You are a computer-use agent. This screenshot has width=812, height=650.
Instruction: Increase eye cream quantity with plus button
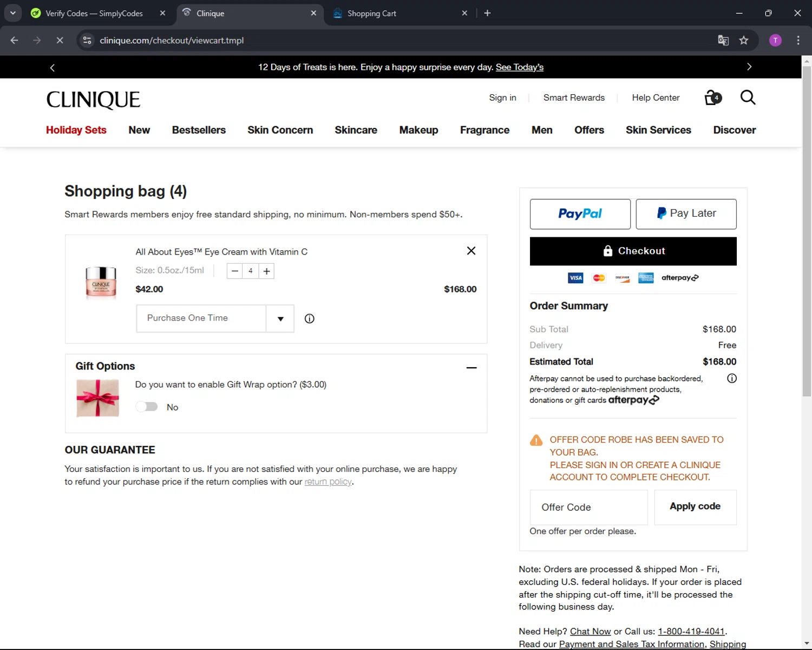click(266, 271)
